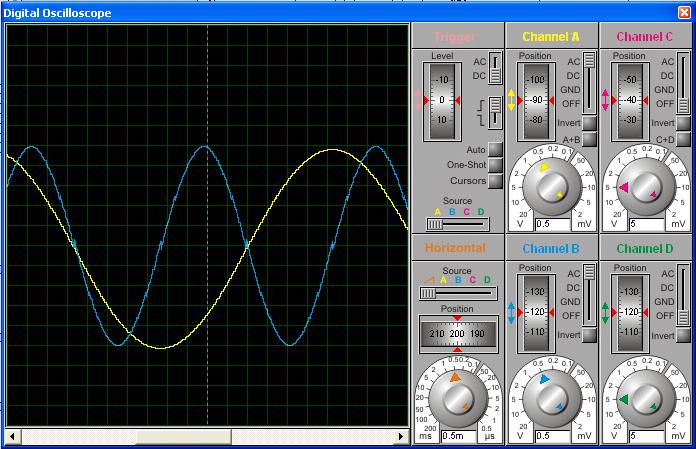The image size is (696, 449).
Task: Enable One-Shot trigger mode
Action: coord(495,165)
